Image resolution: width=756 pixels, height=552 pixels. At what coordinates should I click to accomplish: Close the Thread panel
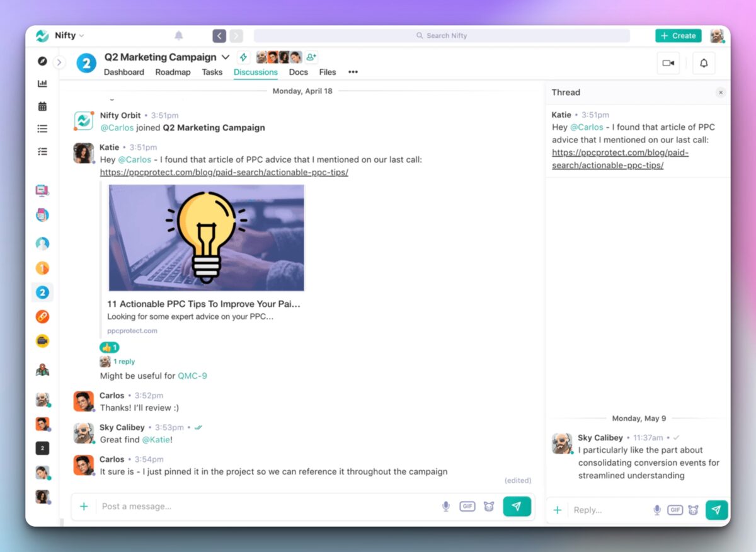coord(721,93)
